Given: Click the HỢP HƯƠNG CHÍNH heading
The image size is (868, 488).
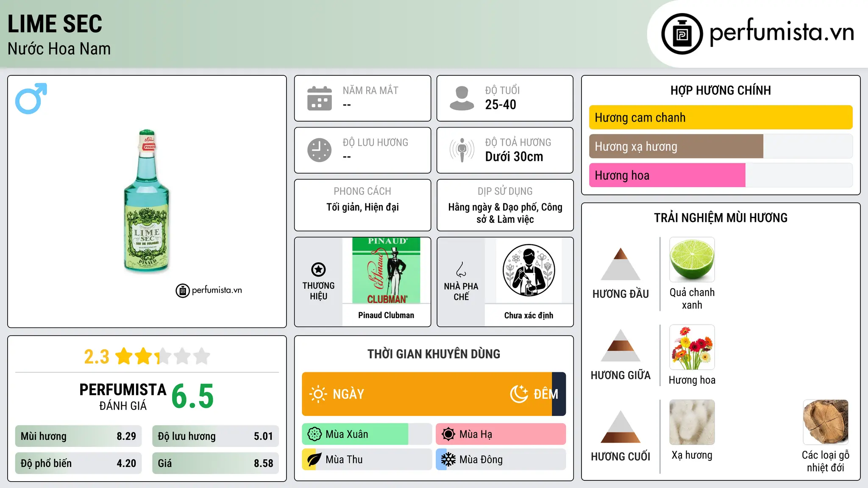Looking at the screenshot, I should coord(721,90).
